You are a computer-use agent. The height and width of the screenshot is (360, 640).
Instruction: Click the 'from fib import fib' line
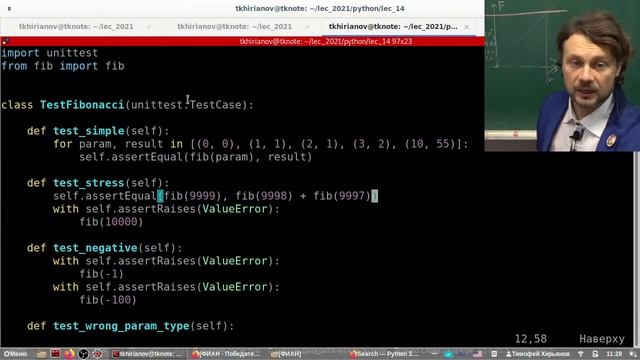63,66
